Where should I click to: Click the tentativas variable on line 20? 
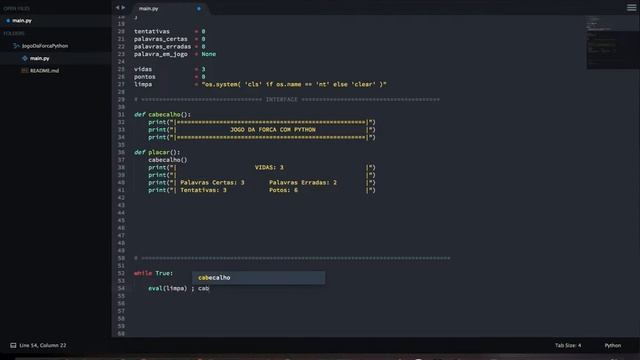pos(152,31)
